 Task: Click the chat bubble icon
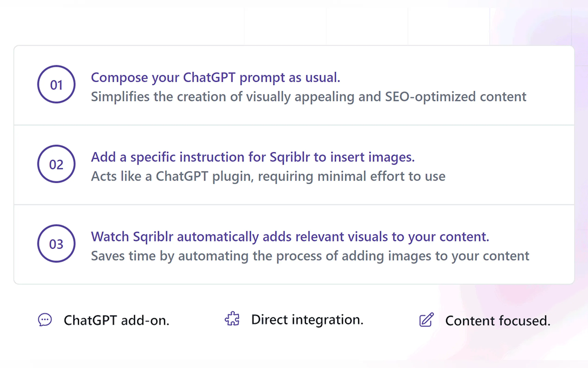(x=45, y=320)
